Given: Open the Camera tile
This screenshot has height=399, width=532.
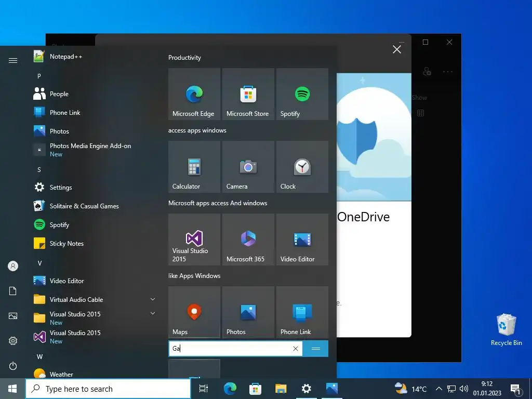Looking at the screenshot, I should coord(248,167).
